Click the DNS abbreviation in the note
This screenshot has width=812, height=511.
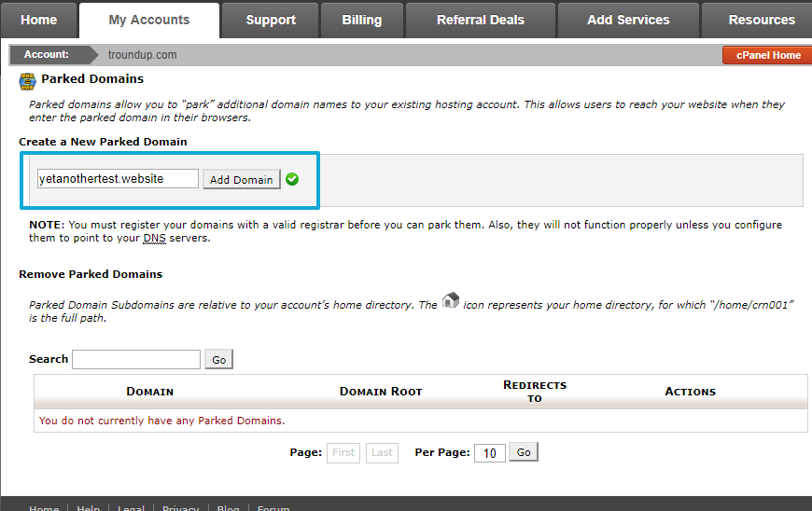(x=154, y=239)
